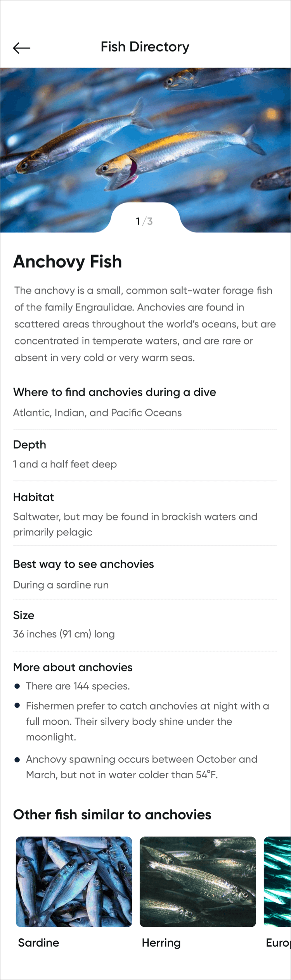Click the 'There are 144 species' bullet

coord(78,686)
